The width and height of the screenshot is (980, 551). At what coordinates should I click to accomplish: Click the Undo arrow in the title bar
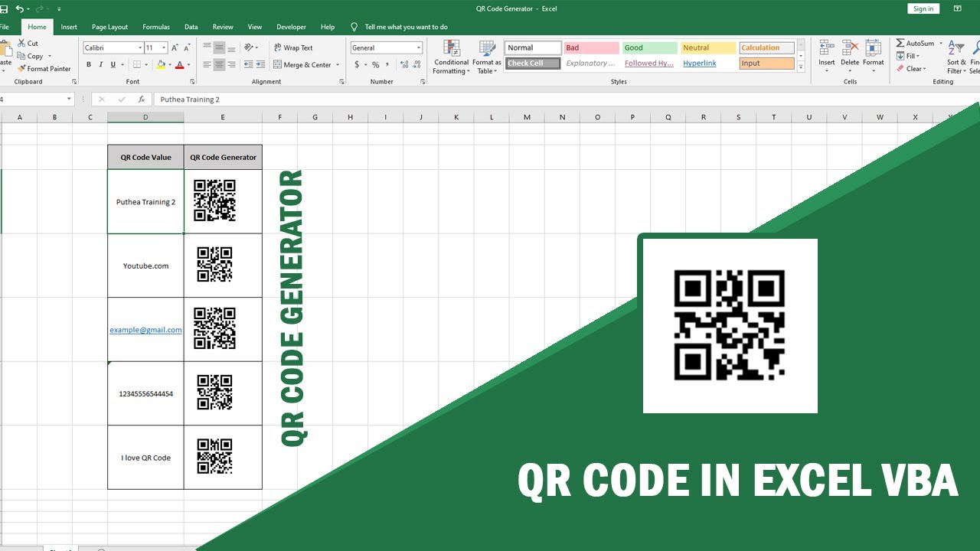[19, 8]
